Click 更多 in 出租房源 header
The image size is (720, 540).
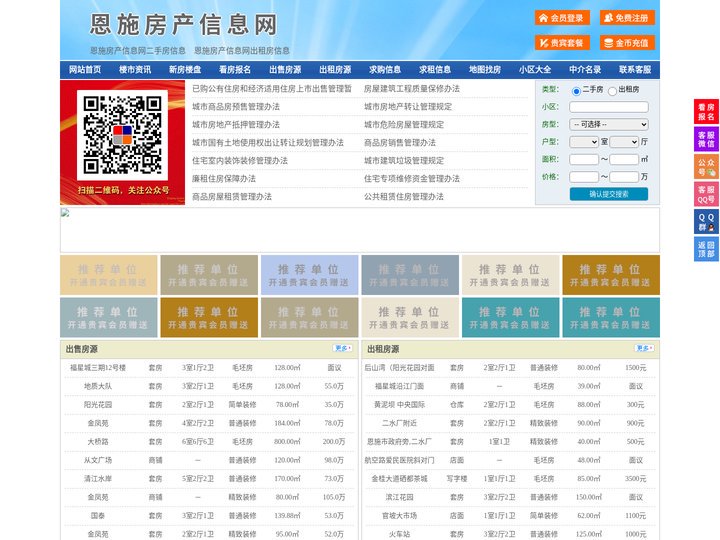click(x=644, y=349)
